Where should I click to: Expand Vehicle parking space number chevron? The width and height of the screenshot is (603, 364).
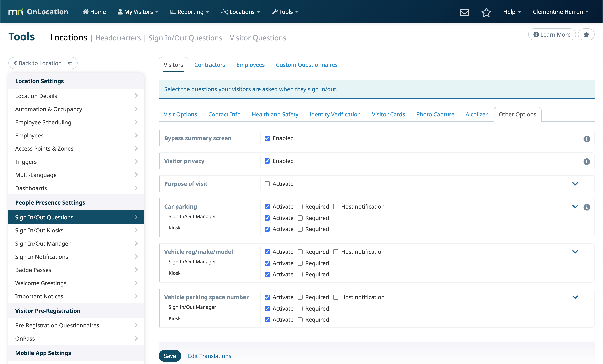click(x=575, y=297)
